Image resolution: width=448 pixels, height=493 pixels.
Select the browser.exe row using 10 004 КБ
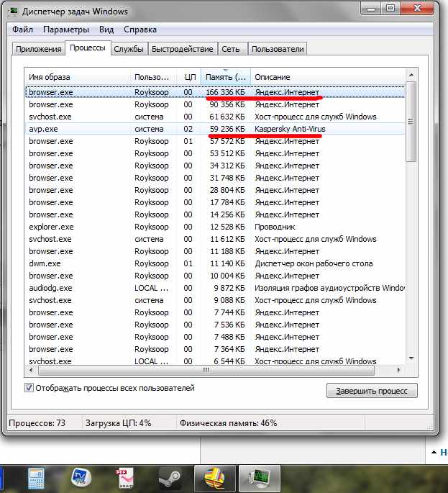215,276
